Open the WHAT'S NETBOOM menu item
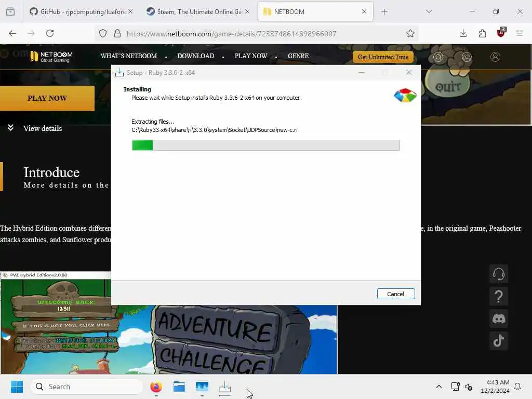532x399 pixels. pos(129,56)
